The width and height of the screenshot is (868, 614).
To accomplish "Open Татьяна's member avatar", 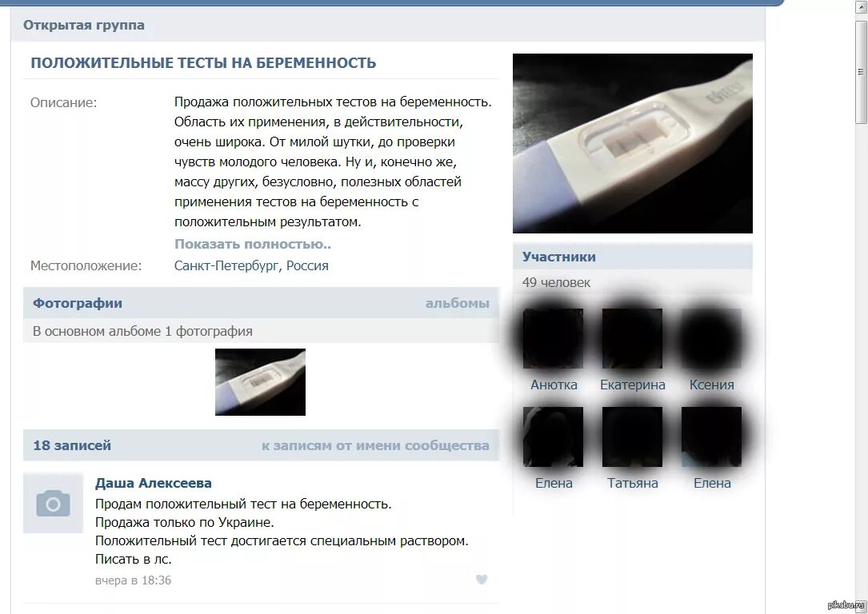I will pos(632,437).
